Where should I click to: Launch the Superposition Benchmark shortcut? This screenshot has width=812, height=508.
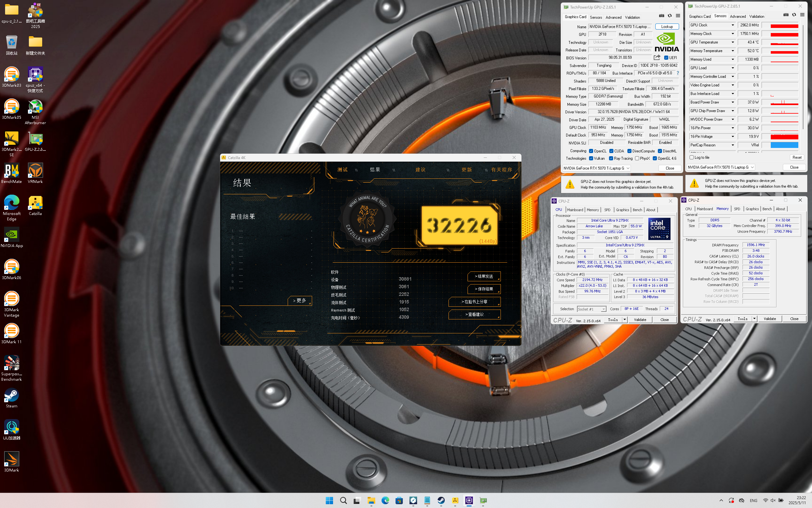click(11, 368)
